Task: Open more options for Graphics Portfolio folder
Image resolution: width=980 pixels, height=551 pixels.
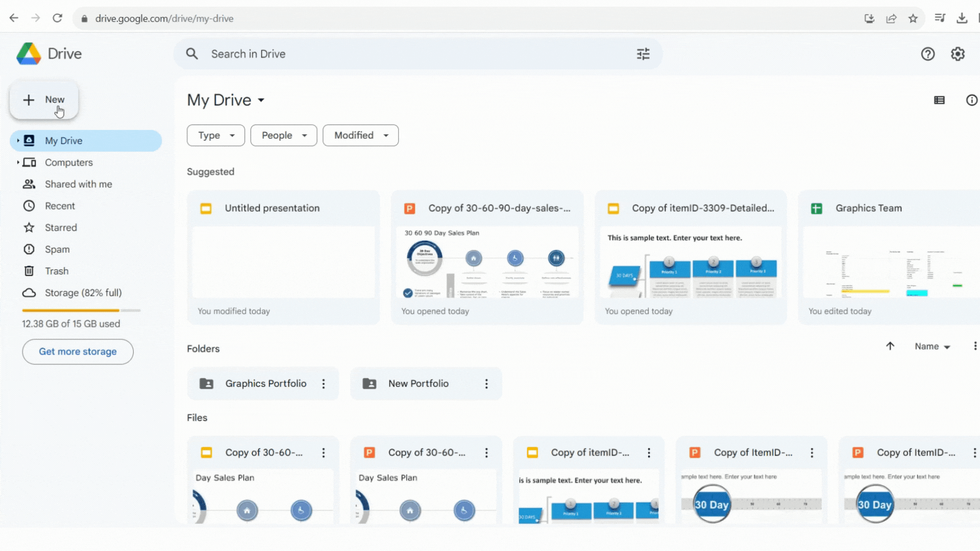Action: [324, 384]
